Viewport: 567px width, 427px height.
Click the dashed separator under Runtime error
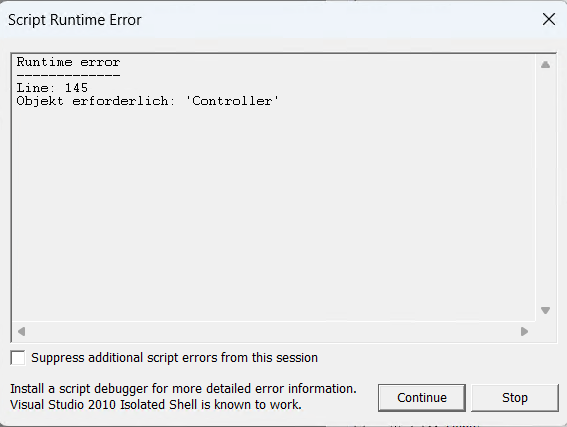68,75
